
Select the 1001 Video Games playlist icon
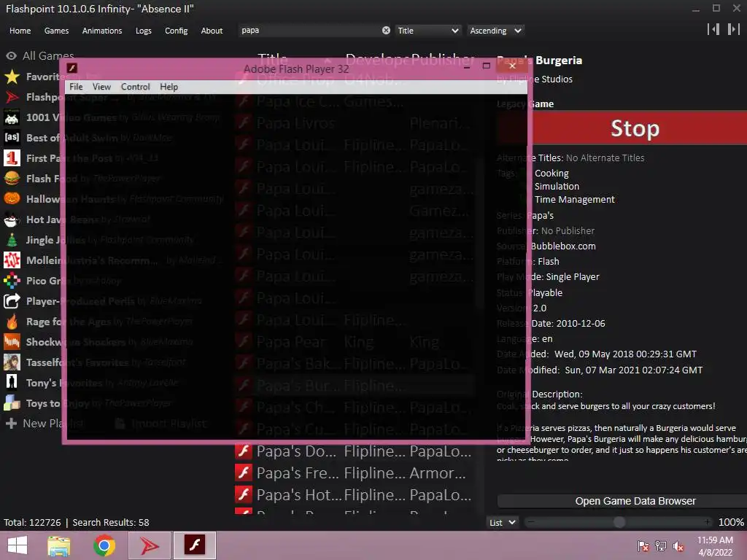click(12, 117)
